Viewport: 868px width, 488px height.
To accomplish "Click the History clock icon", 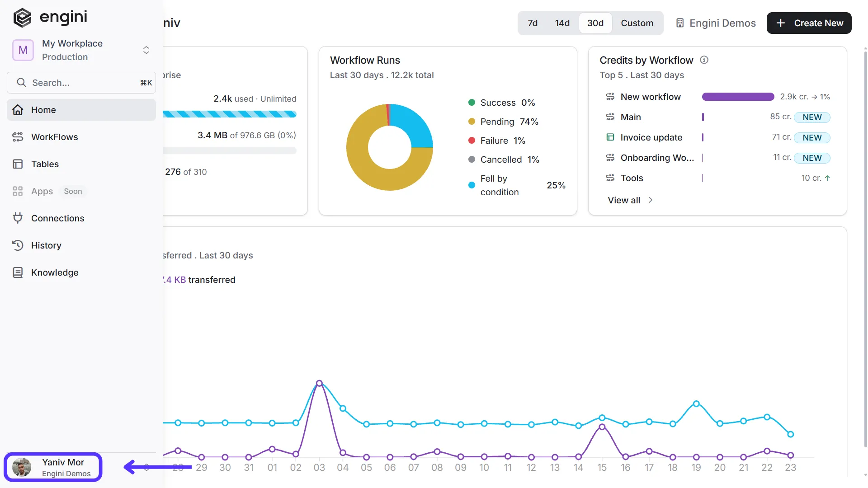I will point(18,245).
